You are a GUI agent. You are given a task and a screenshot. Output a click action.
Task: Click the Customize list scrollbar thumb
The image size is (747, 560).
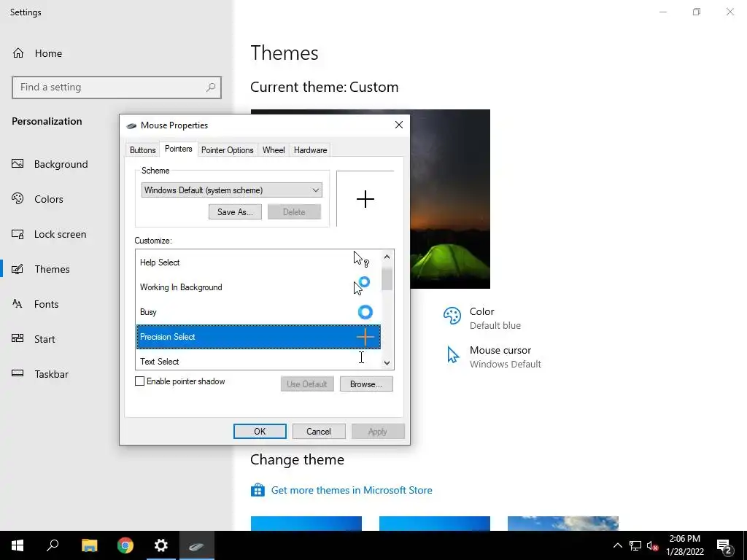(387, 279)
